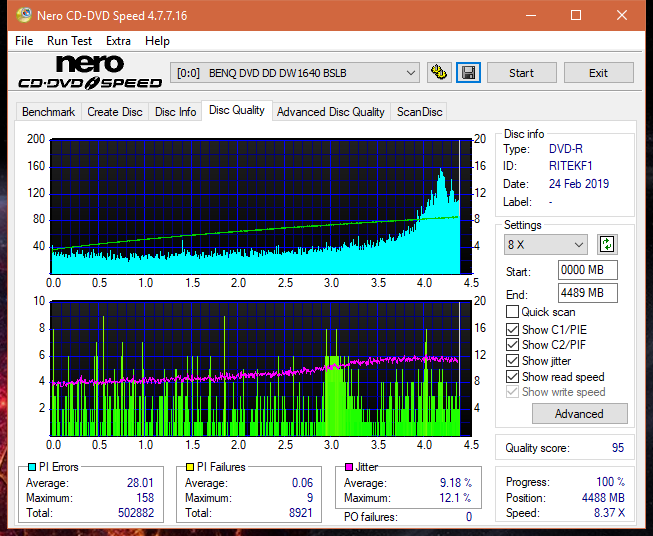Click the date 24 Feb 2019

click(x=579, y=184)
